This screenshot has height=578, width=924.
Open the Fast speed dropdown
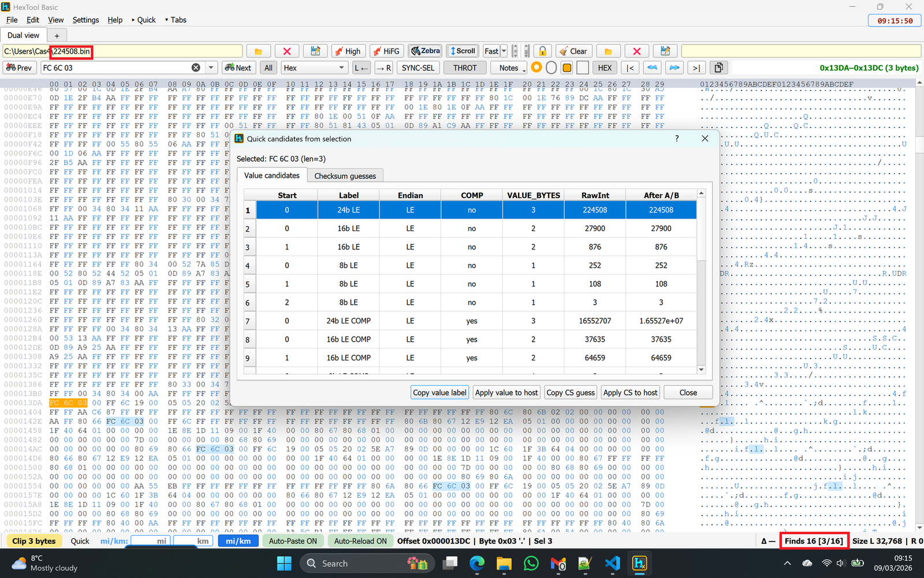tap(504, 51)
